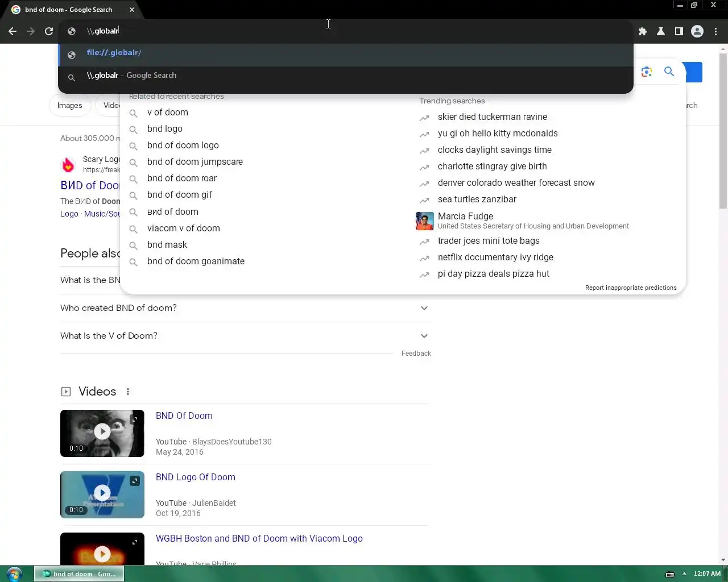Open trending 'pi day pizza deals pizza hut'
The width and height of the screenshot is (728, 582).
pyautogui.click(x=494, y=274)
